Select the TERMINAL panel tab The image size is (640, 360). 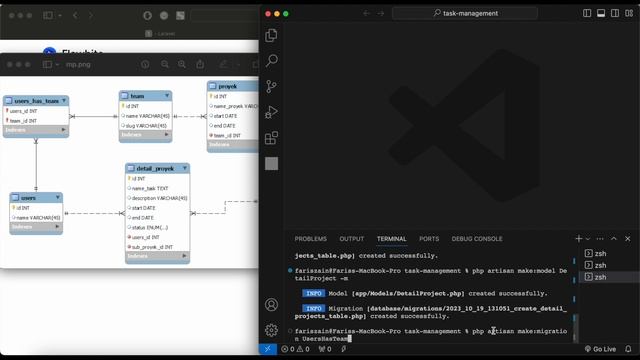(x=391, y=239)
